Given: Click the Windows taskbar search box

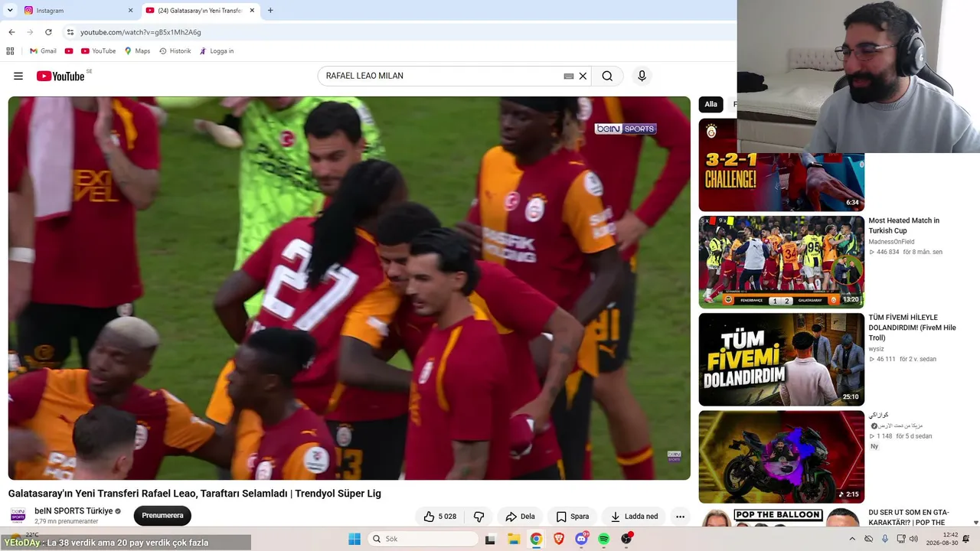Looking at the screenshot, I should point(423,539).
